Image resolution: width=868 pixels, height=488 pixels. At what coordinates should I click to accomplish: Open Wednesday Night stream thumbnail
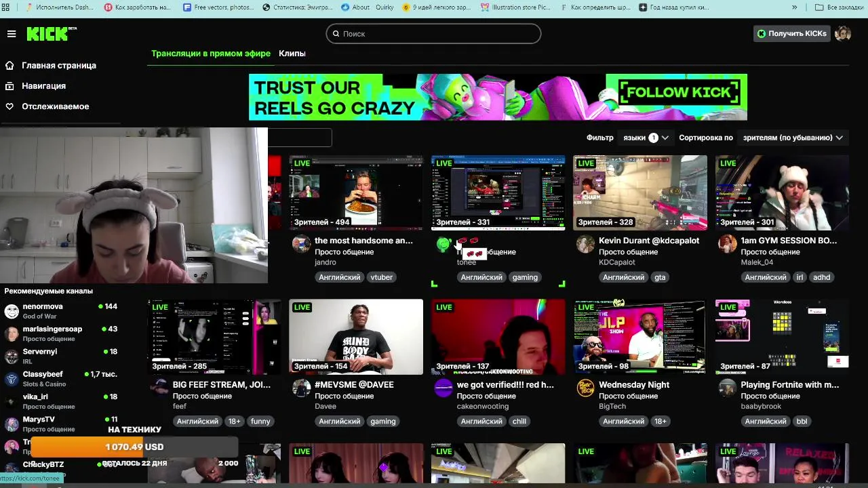[x=640, y=337]
